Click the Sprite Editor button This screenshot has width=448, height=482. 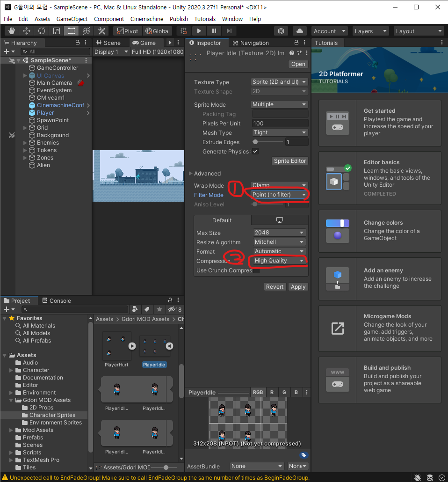290,161
